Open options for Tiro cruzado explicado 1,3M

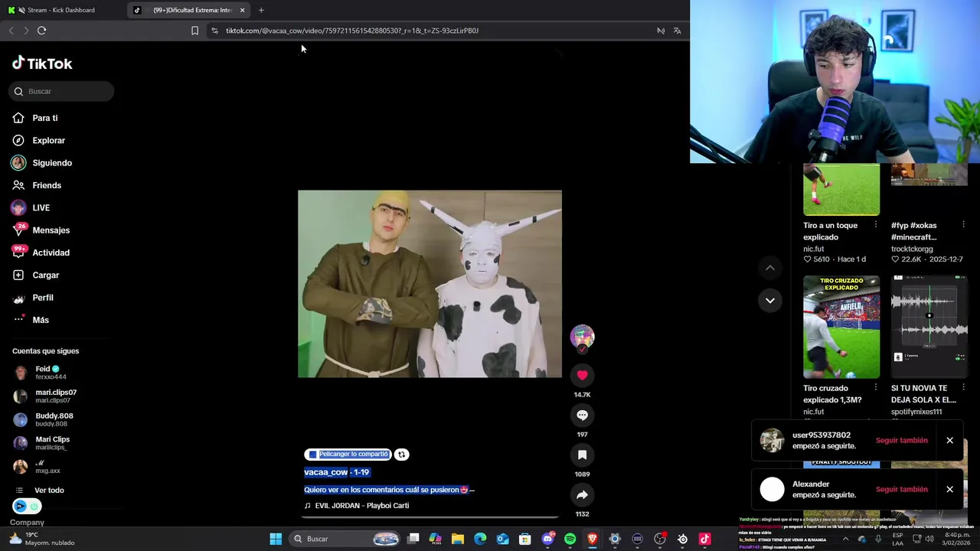(875, 388)
